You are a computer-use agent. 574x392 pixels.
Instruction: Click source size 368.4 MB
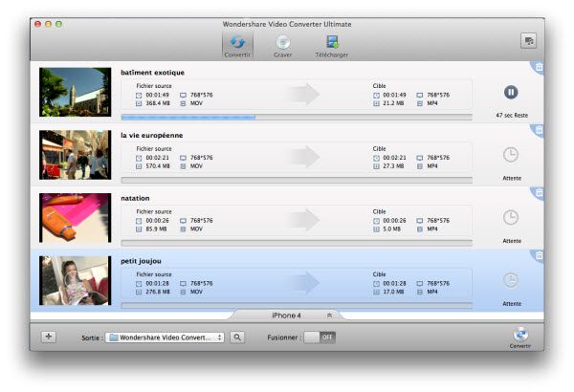tap(158, 103)
